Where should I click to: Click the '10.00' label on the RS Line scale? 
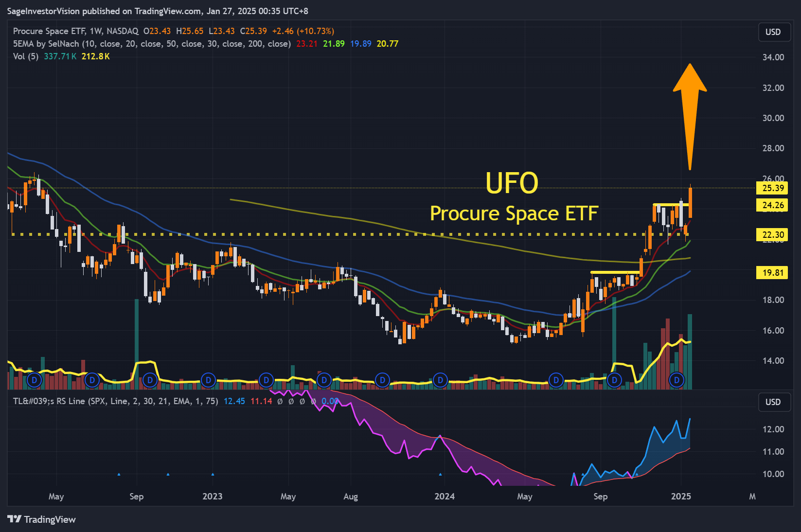pos(773,474)
